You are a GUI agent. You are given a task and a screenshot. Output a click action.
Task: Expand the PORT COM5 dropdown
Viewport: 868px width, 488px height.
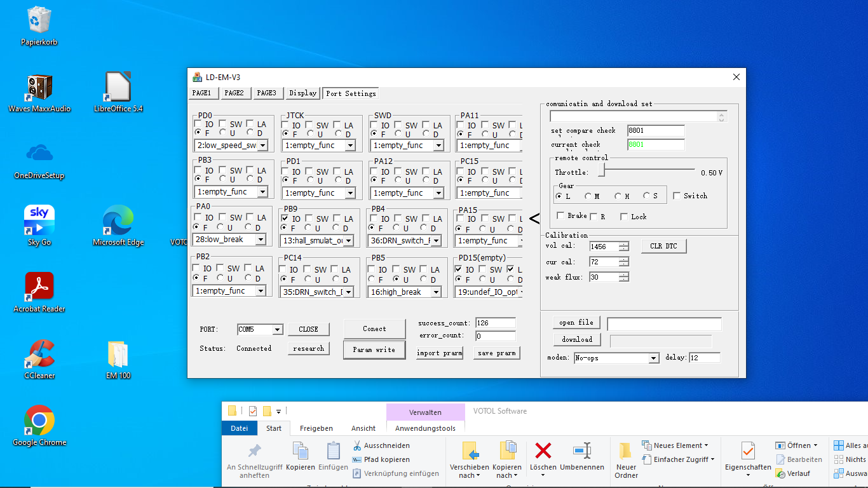tap(277, 330)
